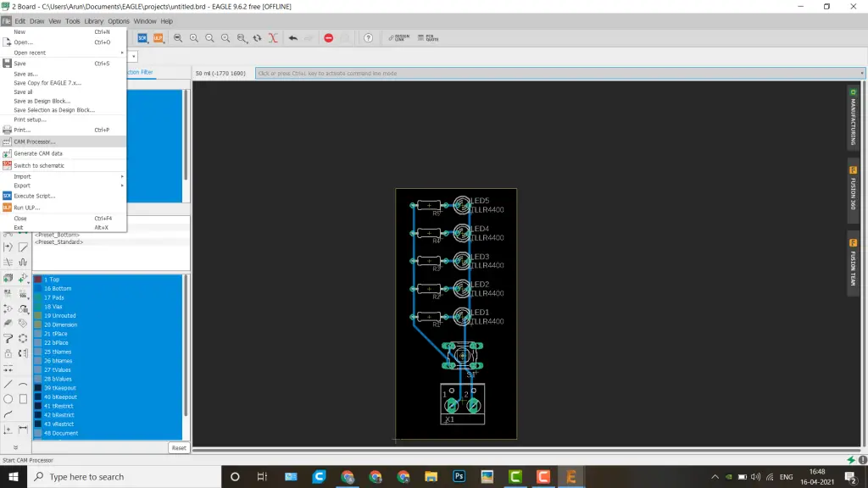Click the 16 Bottom layer color swatch
Screen dimensions: 868x488
coord(37,288)
